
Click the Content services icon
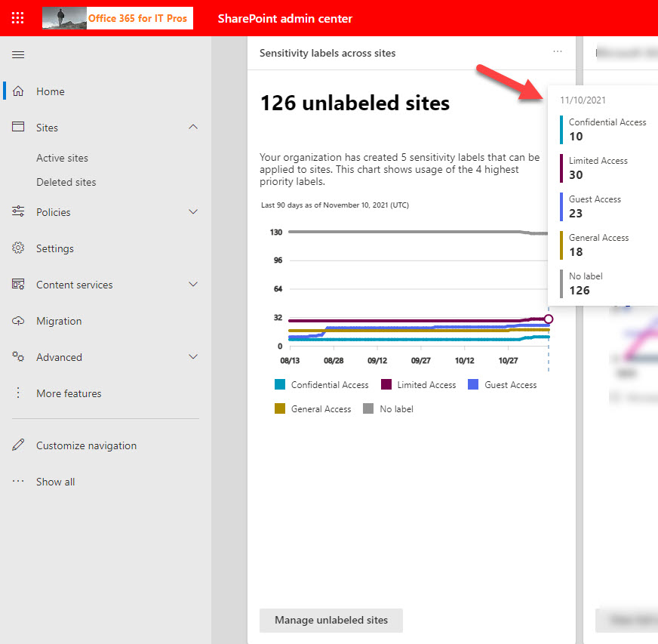[x=19, y=285]
